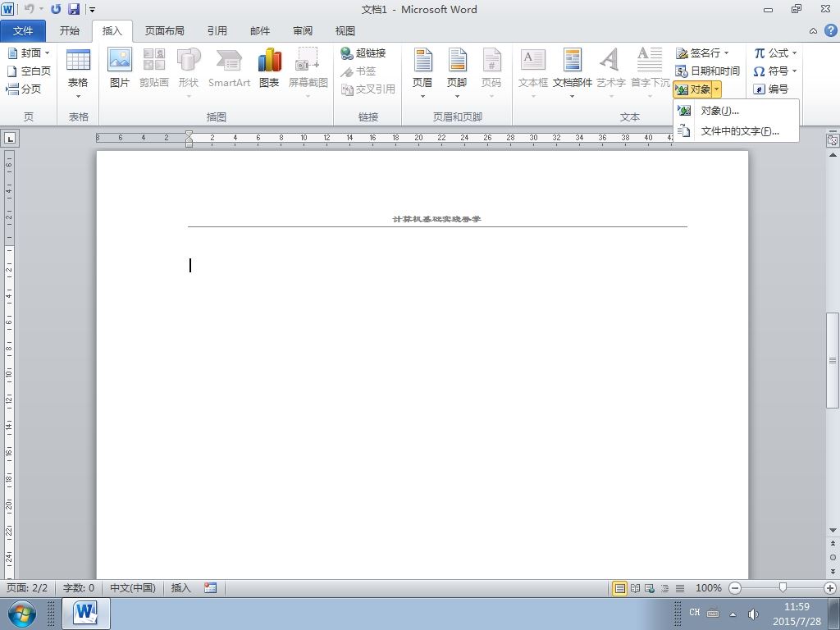Open the 超链接 hyperlink tool

[363, 53]
